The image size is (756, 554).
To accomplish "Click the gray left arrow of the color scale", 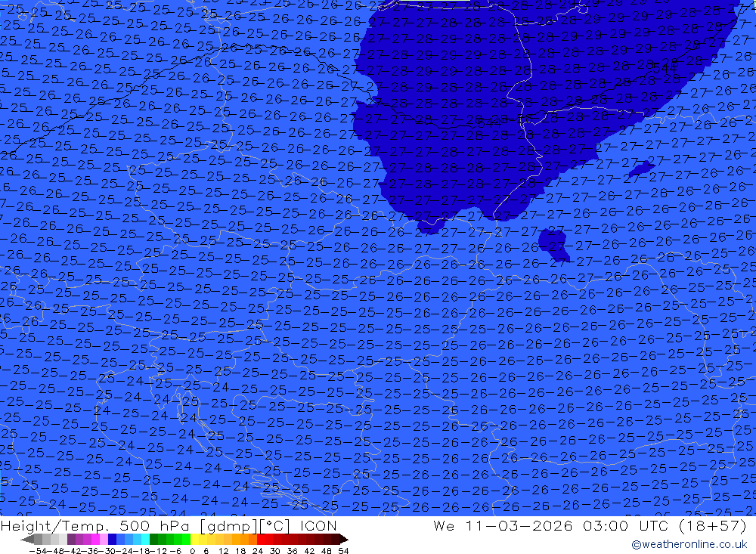I will tap(28, 539).
